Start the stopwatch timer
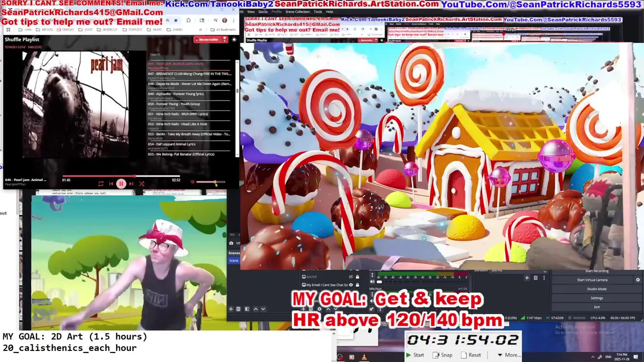644x362 pixels. pos(415,355)
